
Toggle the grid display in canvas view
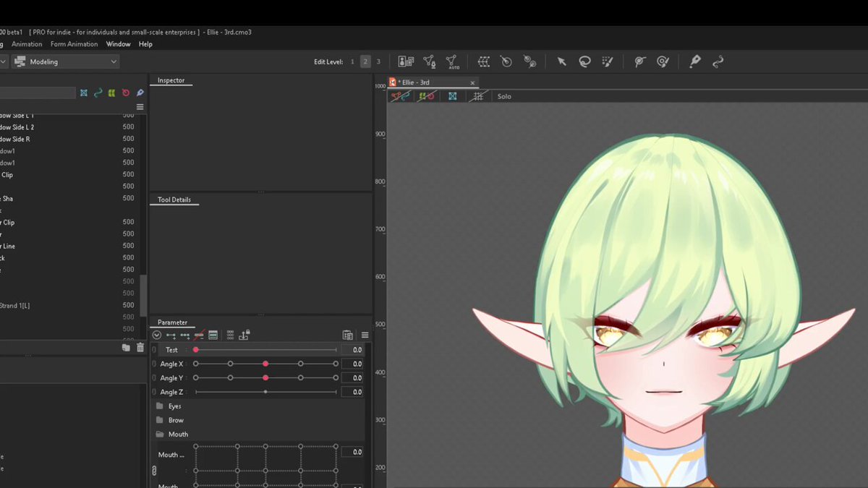click(478, 96)
